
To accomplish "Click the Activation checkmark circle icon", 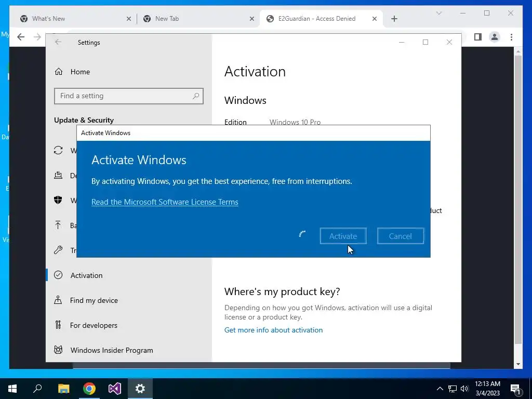I will [58, 275].
